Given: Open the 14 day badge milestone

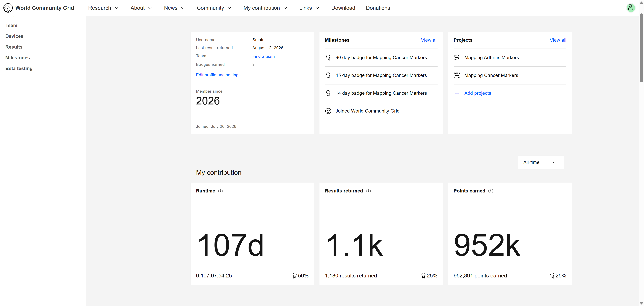Looking at the screenshot, I should point(381,93).
